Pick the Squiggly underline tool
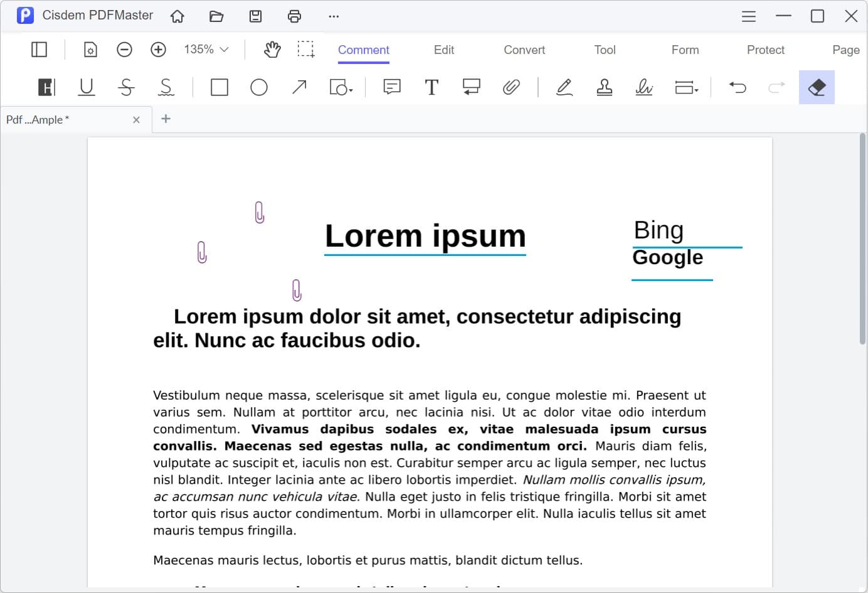The width and height of the screenshot is (868, 593). 166,87
